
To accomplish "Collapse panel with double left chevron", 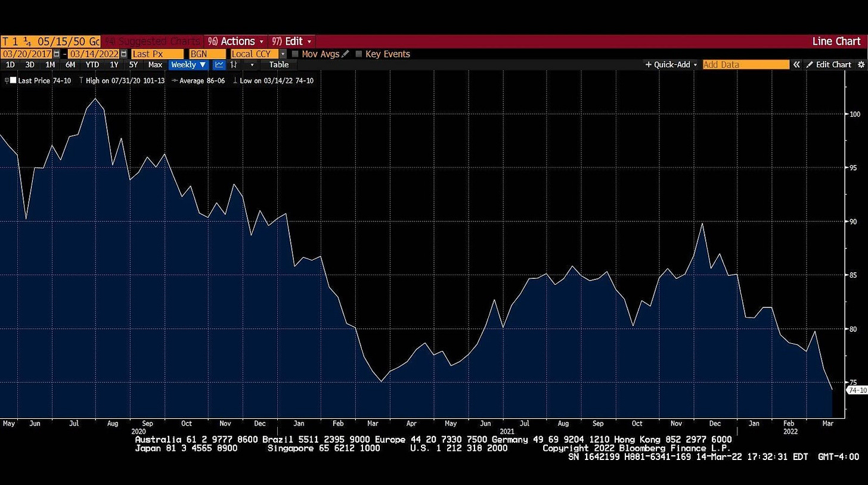I will coord(796,64).
